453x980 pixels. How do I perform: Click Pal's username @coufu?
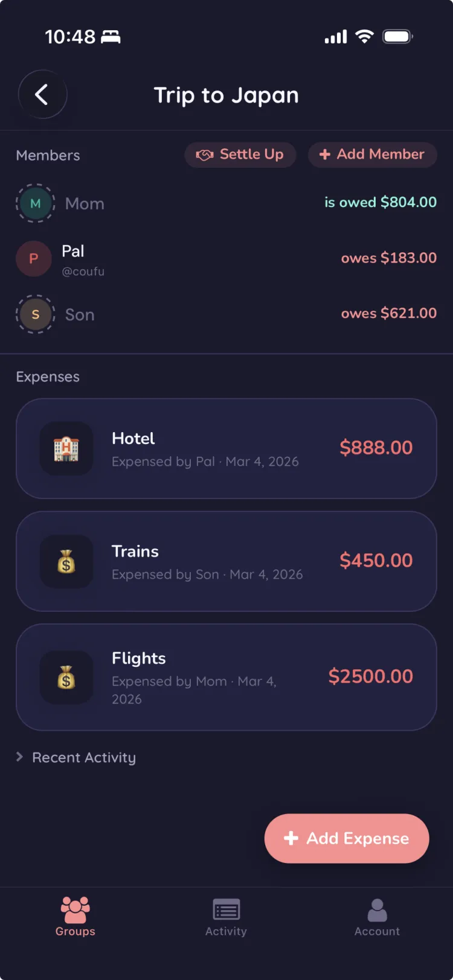click(83, 272)
